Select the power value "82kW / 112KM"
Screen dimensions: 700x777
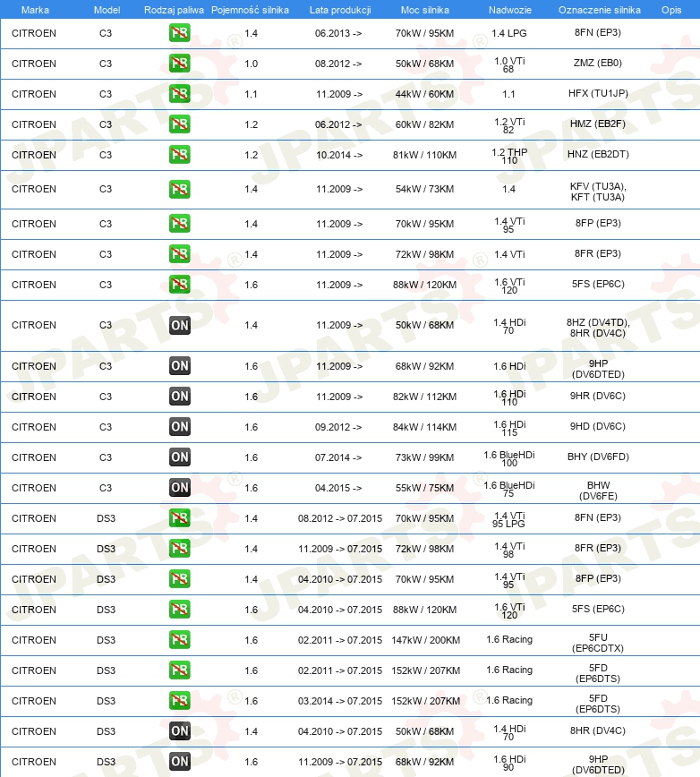[x=424, y=397]
